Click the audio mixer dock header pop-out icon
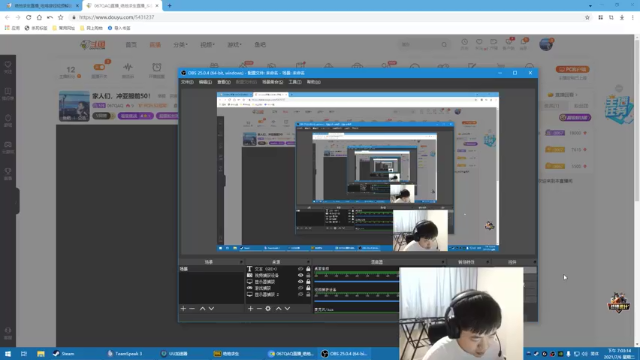 (x=443, y=262)
